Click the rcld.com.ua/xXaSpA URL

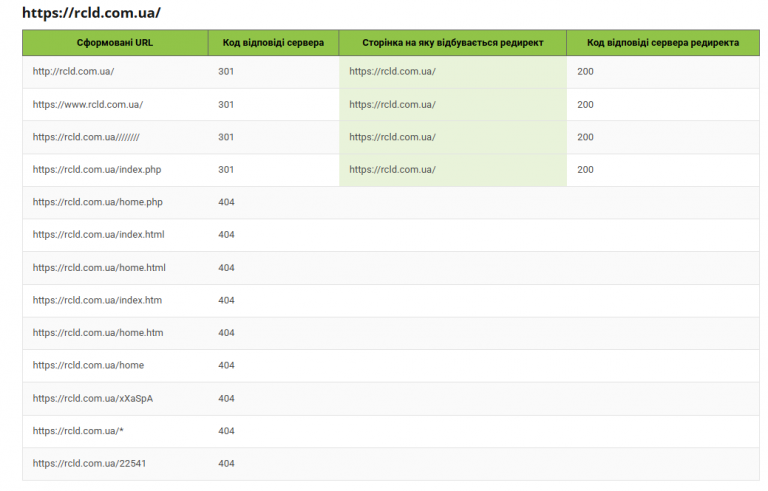tap(93, 398)
